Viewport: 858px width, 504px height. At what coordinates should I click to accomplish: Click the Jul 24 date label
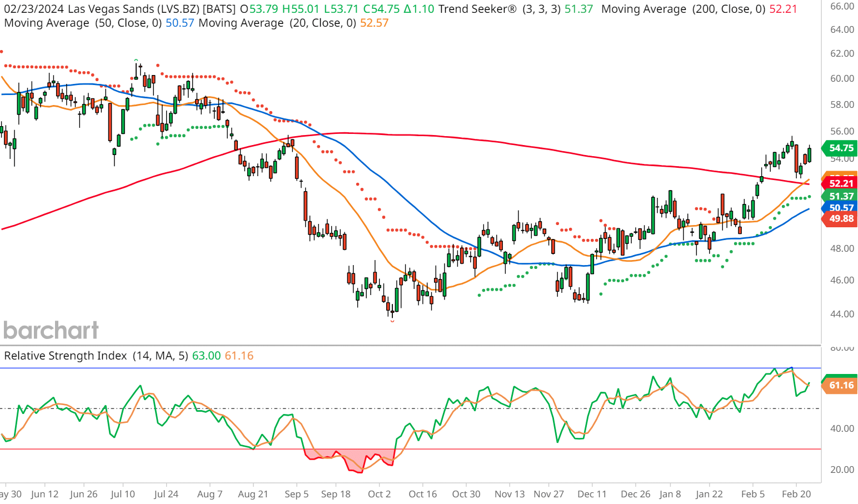166,494
